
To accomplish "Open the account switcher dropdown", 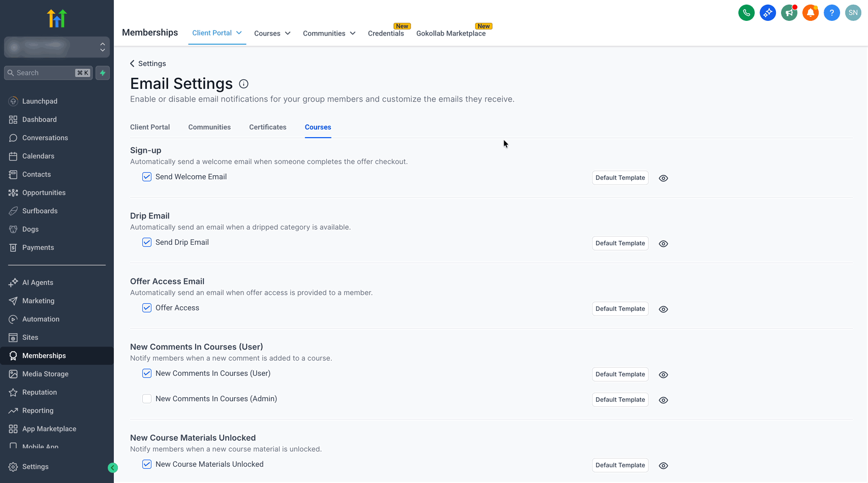I will click(x=57, y=47).
